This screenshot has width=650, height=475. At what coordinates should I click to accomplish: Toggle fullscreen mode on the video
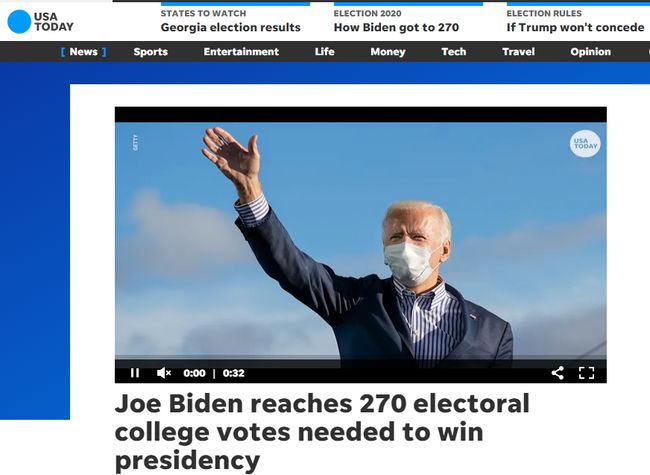tap(586, 373)
